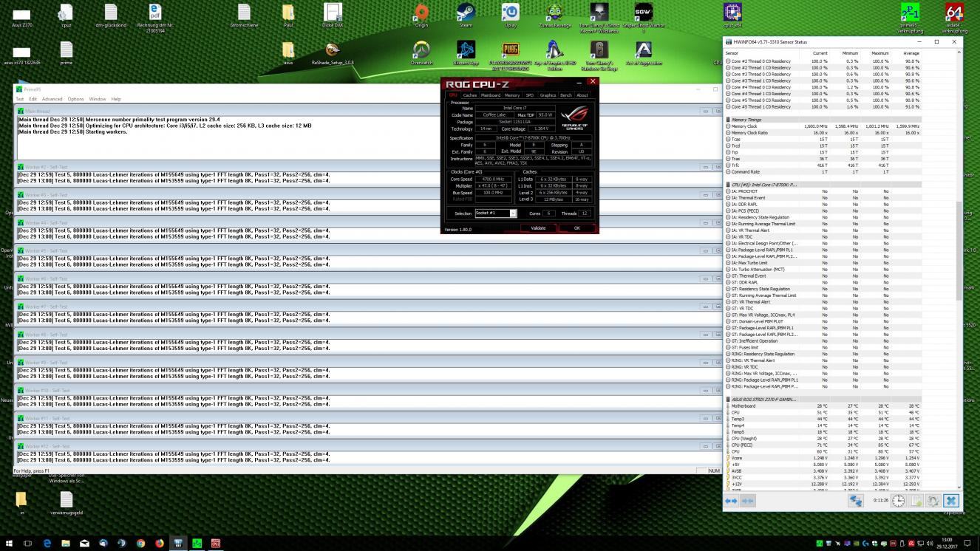Switch to Graphics tab in CPU-Z

[x=548, y=95]
